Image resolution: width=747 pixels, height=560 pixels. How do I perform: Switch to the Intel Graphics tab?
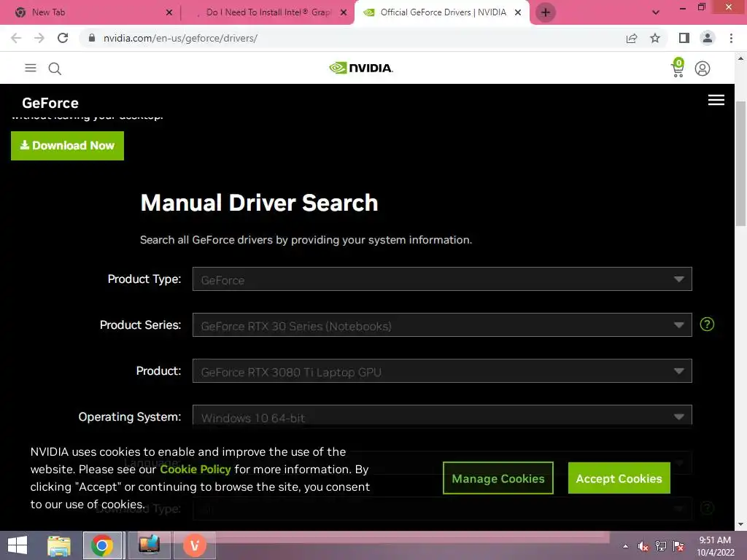(267, 12)
